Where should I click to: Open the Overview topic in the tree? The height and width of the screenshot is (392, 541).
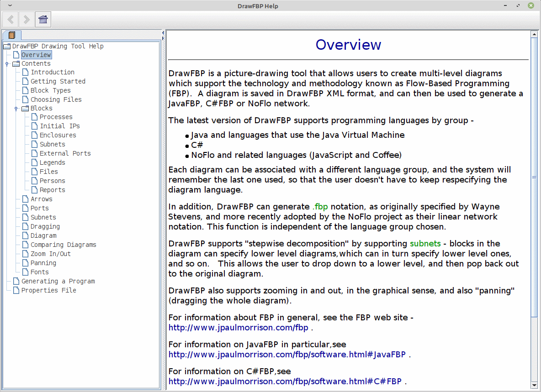[x=36, y=55]
